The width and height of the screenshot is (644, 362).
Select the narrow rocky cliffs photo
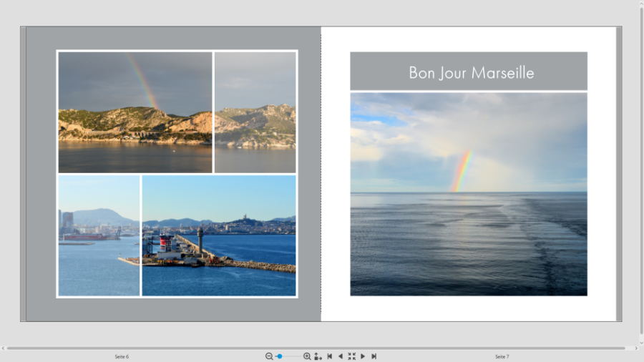click(x=255, y=112)
